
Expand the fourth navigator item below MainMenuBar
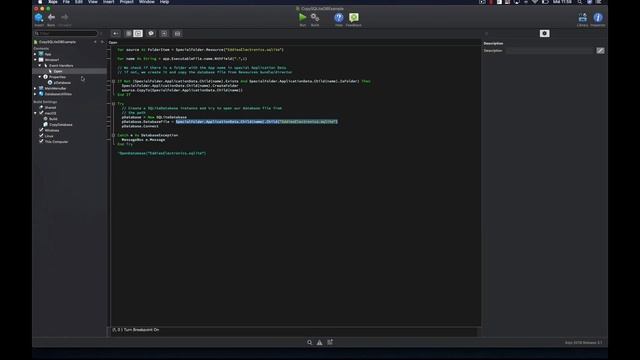coord(35,94)
